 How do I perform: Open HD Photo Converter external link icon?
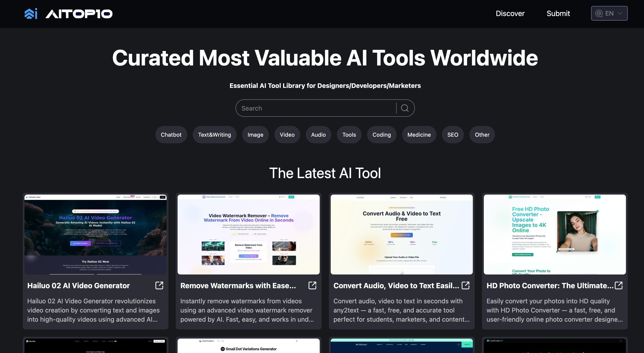tap(619, 285)
